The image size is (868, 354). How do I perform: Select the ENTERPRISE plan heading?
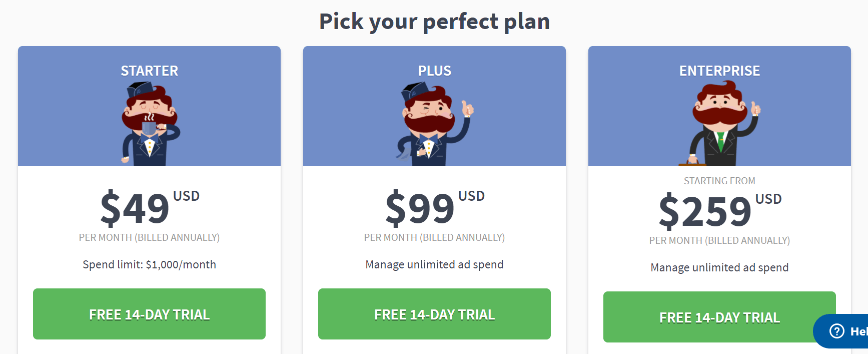coord(719,71)
